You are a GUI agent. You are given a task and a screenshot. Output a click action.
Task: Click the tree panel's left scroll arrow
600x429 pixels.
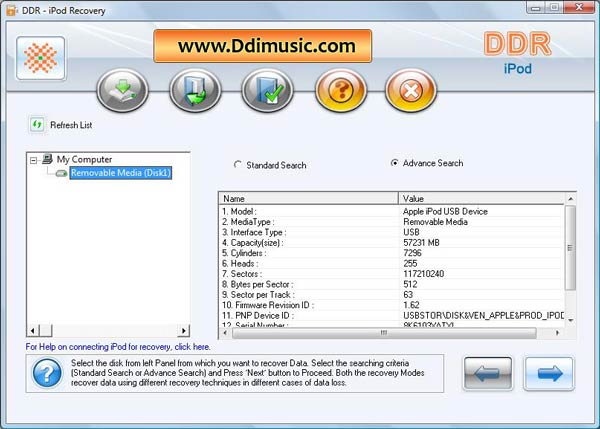(x=33, y=330)
